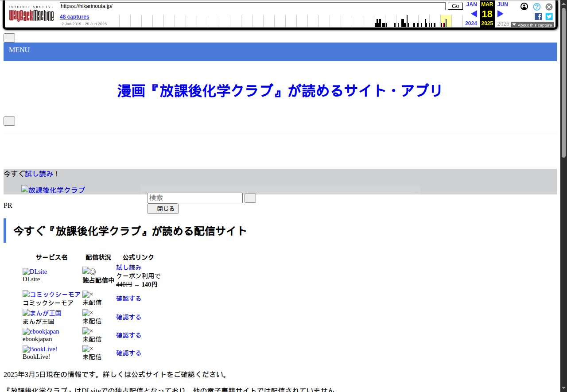This screenshot has width=567, height=392.
Task: Click 確認する for コミックシーモア
Action: point(129,299)
